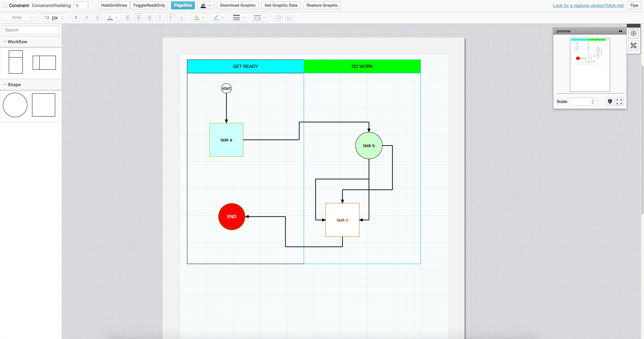Open the neptune version link
The image size is (644, 339).
coord(588,6)
